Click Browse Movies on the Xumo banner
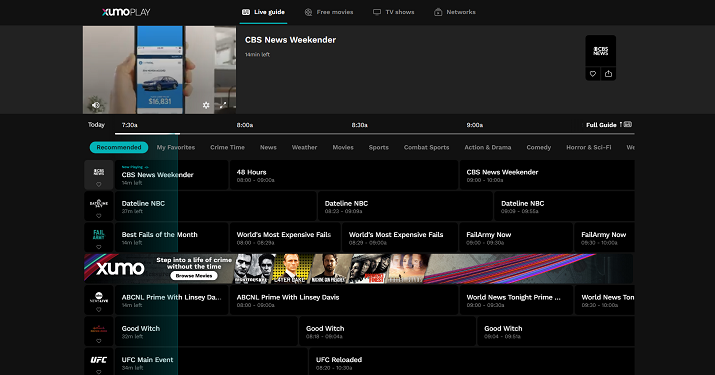Viewport: 715px width, 375px height. 194,276
